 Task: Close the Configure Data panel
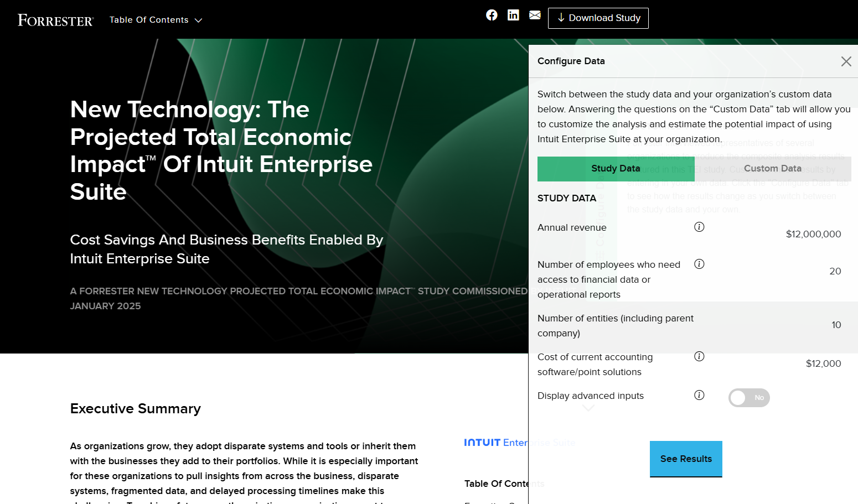846,61
